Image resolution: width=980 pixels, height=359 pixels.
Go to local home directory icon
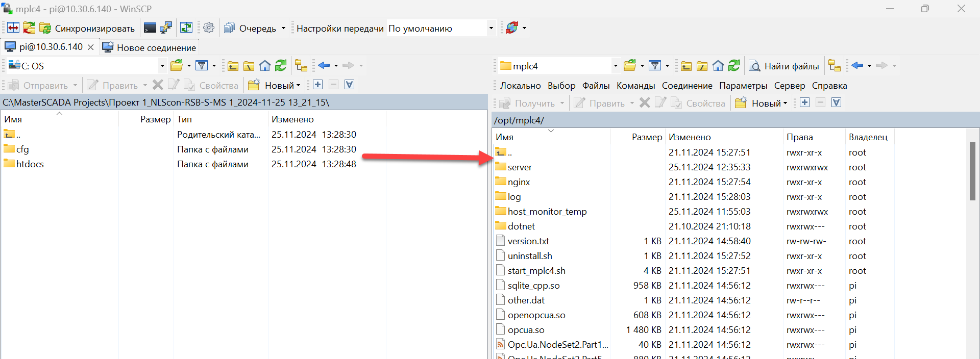tap(264, 65)
